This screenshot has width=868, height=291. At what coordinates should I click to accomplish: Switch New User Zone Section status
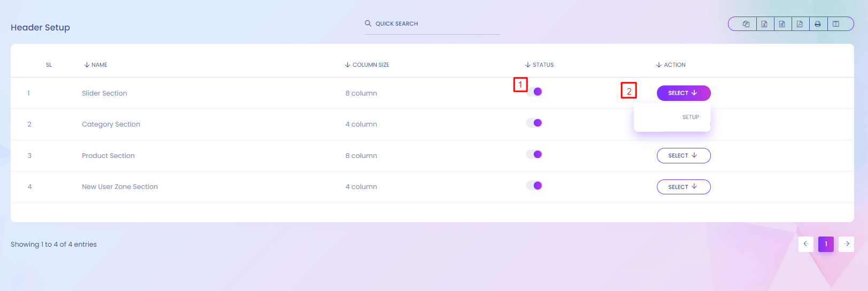tap(534, 185)
